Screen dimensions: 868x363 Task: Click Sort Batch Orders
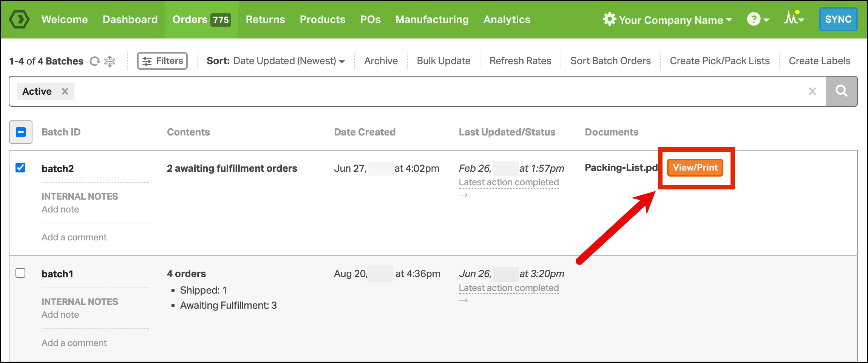coord(610,61)
